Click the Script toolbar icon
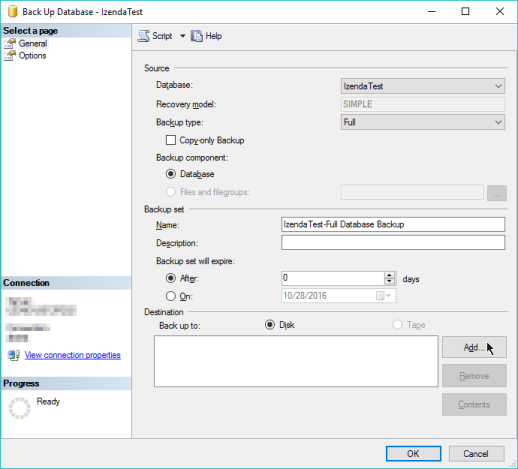518x469 pixels. point(144,36)
